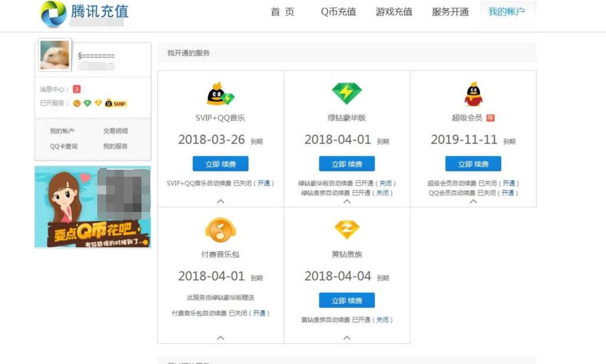606x364 pixels.
Task: Click the 此服务由绿钻豪华版赠送 note
Action: [220, 297]
